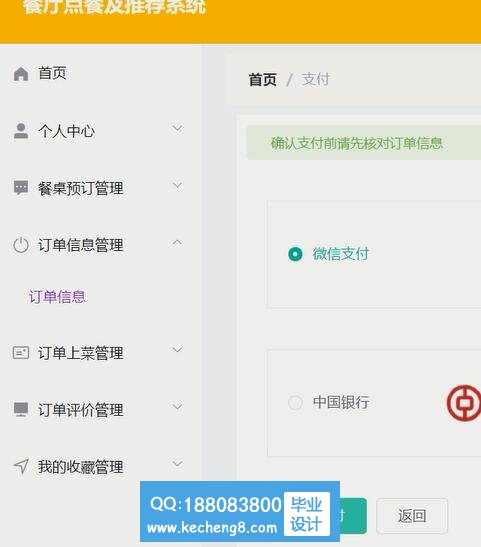Click the person icon for 个人中心
This screenshot has height=547, width=481.
[21, 131]
